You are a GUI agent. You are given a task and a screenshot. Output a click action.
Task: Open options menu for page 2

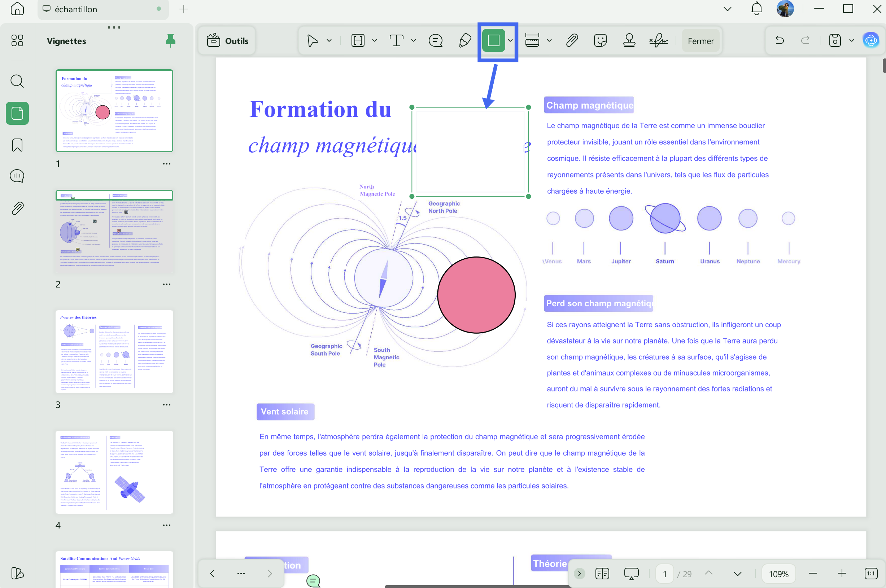click(166, 284)
